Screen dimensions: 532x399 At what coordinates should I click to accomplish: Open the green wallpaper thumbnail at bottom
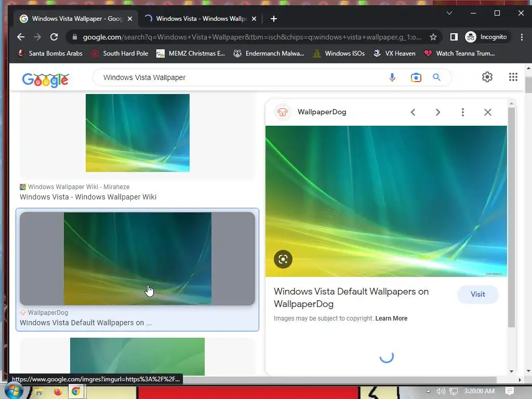[137, 356]
